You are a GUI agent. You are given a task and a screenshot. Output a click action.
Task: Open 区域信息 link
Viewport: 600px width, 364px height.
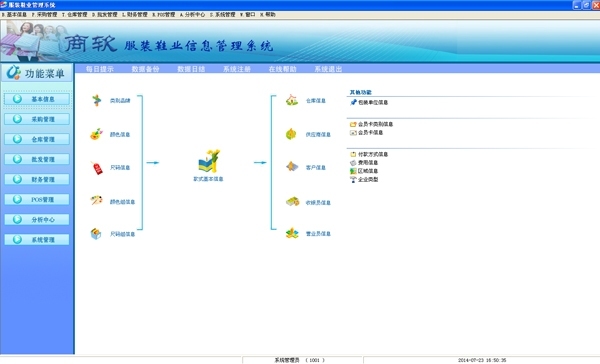(368, 171)
